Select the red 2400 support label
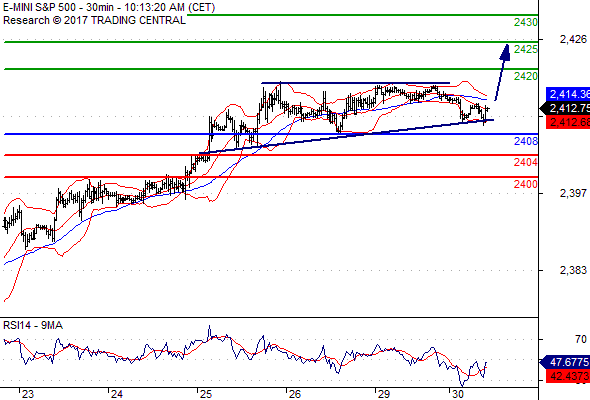This screenshot has width=590, height=400. 526,184
